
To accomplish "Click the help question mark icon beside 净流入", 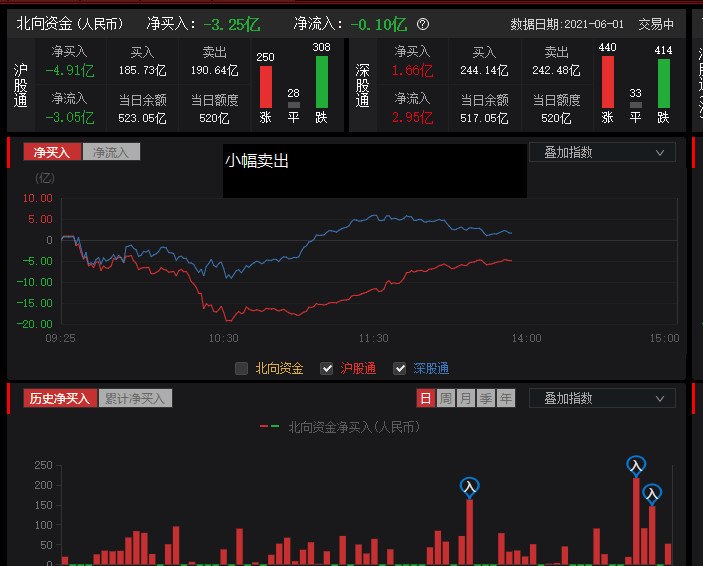I will tap(423, 24).
